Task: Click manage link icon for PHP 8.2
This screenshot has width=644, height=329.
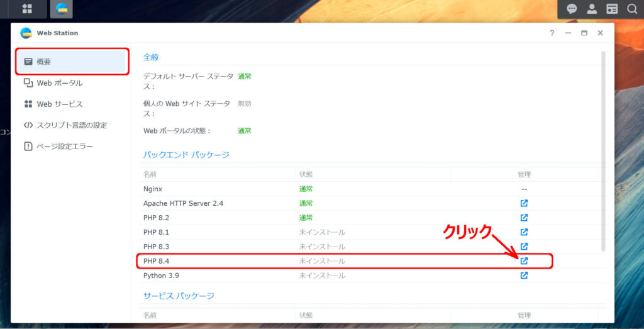Action: pos(524,218)
